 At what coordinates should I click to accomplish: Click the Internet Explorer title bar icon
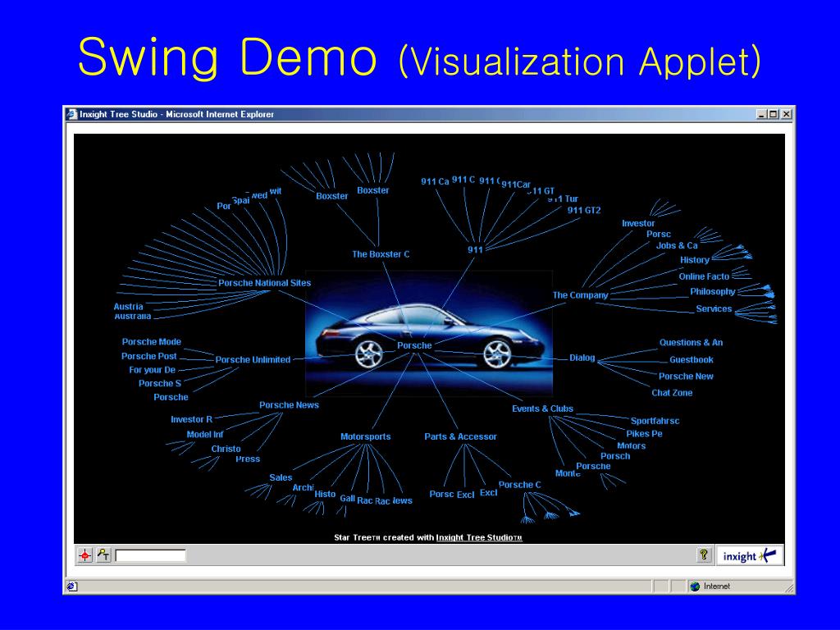[x=72, y=114]
